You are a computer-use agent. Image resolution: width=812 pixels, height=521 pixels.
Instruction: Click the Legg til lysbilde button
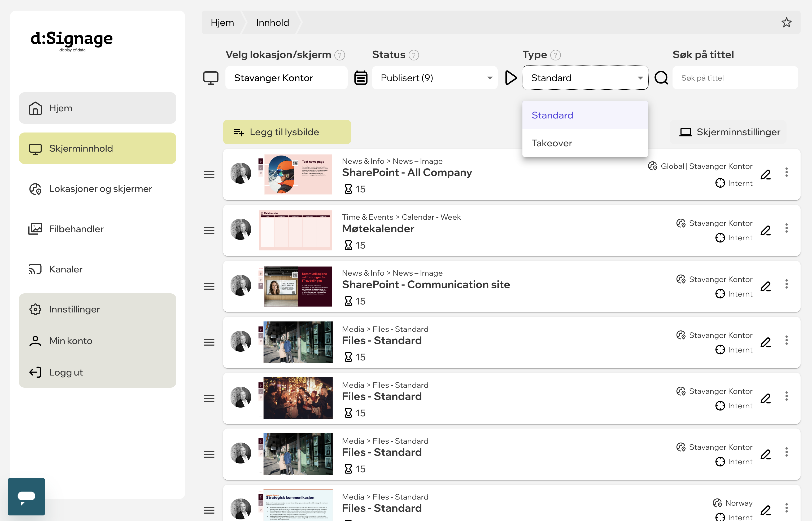point(287,132)
